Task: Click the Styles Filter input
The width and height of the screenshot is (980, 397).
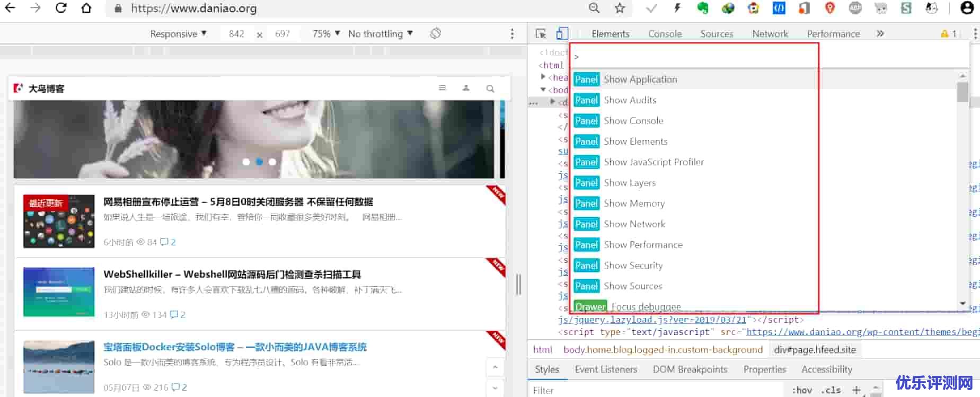Action: 657,390
